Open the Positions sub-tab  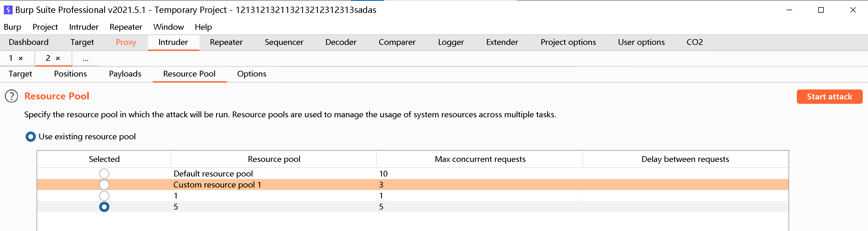pos(70,74)
